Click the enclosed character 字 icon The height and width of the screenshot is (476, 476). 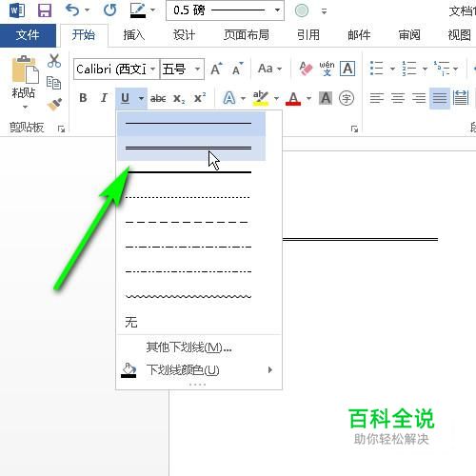click(347, 98)
